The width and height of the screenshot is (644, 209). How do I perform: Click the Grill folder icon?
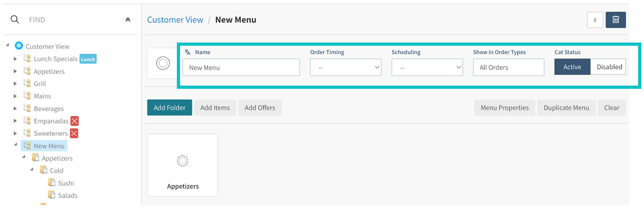(x=27, y=83)
